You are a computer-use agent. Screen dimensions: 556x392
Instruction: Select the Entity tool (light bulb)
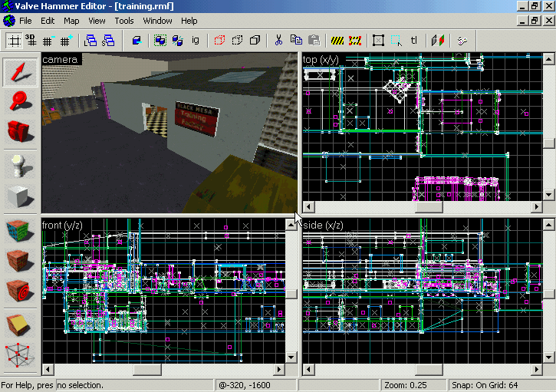(x=20, y=166)
